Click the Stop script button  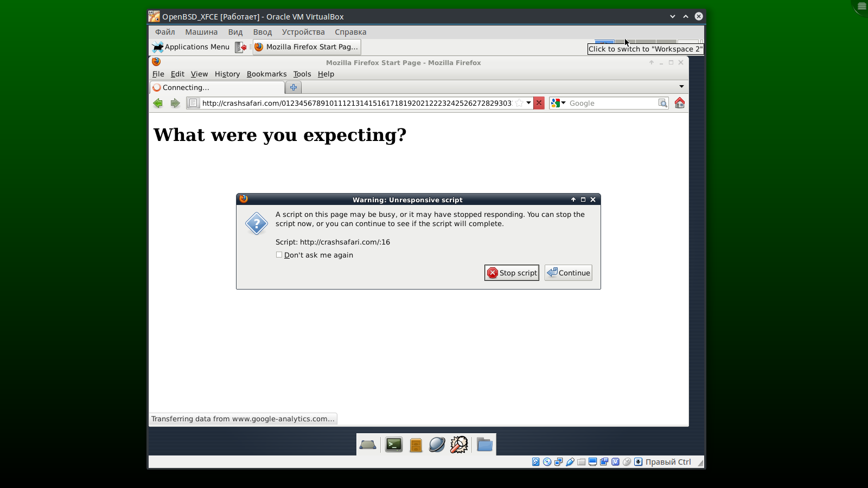coord(512,273)
